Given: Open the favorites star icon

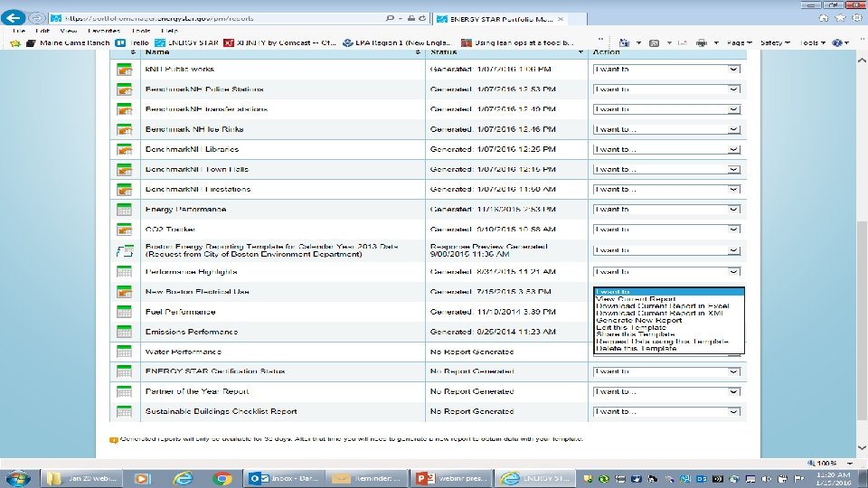Looking at the screenshot, I should tap(840, 18).
